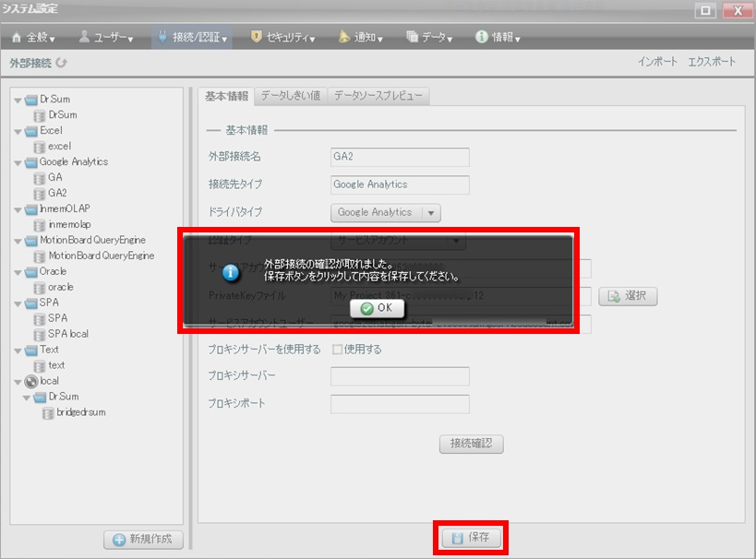Click the 接続先タイプ field

(400, 184)
